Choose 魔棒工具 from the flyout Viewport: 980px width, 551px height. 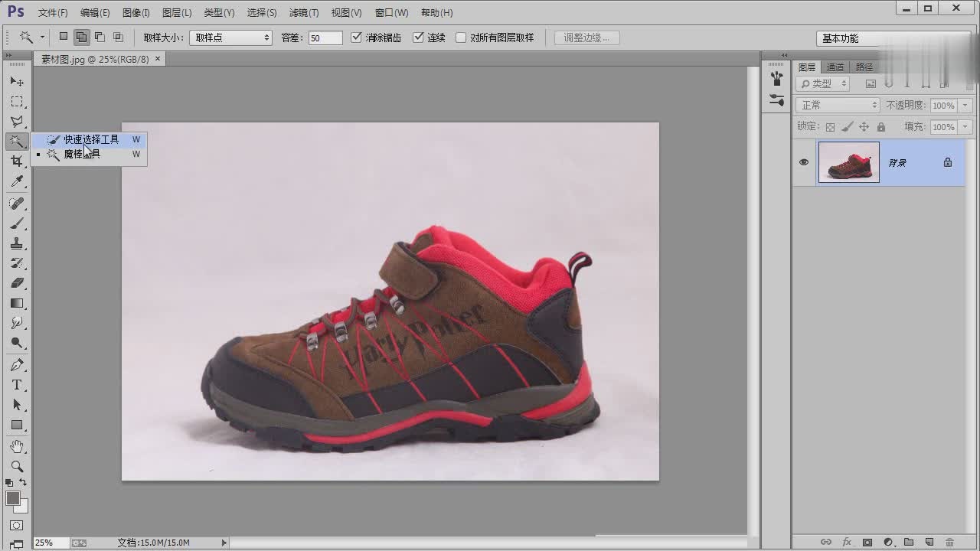89,154
